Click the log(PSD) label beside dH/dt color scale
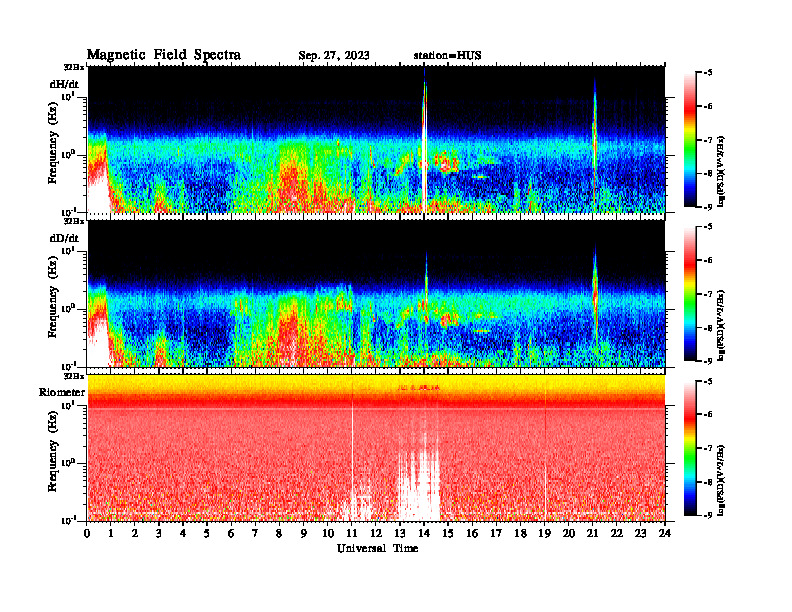The image size is (792, 612). pyautogui.click(x=722, y=171)
